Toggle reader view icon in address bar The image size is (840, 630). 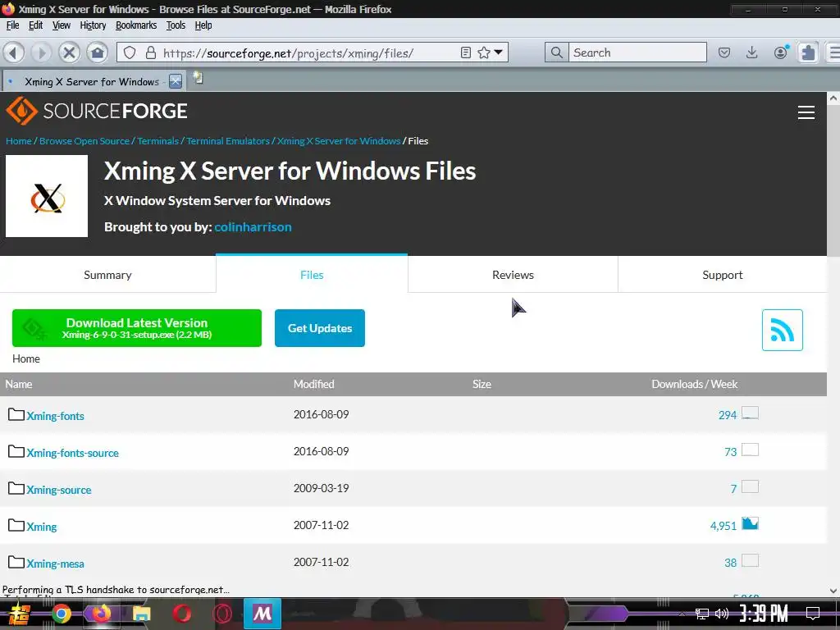[466, 52]
